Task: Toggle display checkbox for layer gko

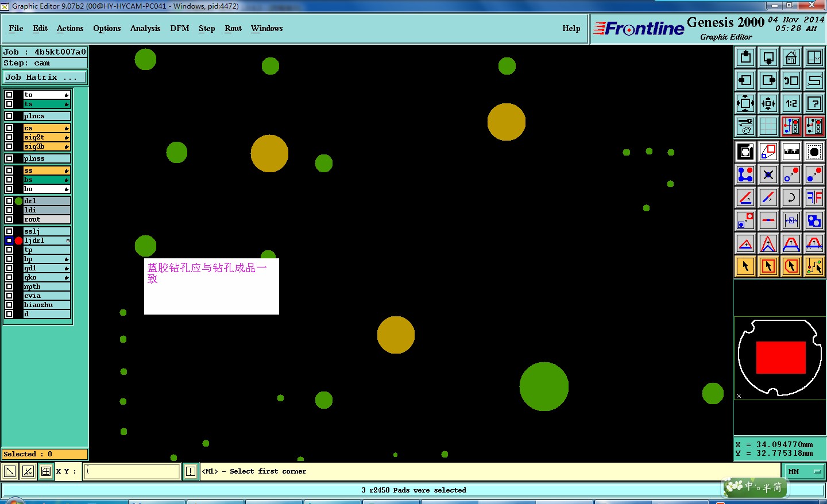Action: (x=9, y=277)
